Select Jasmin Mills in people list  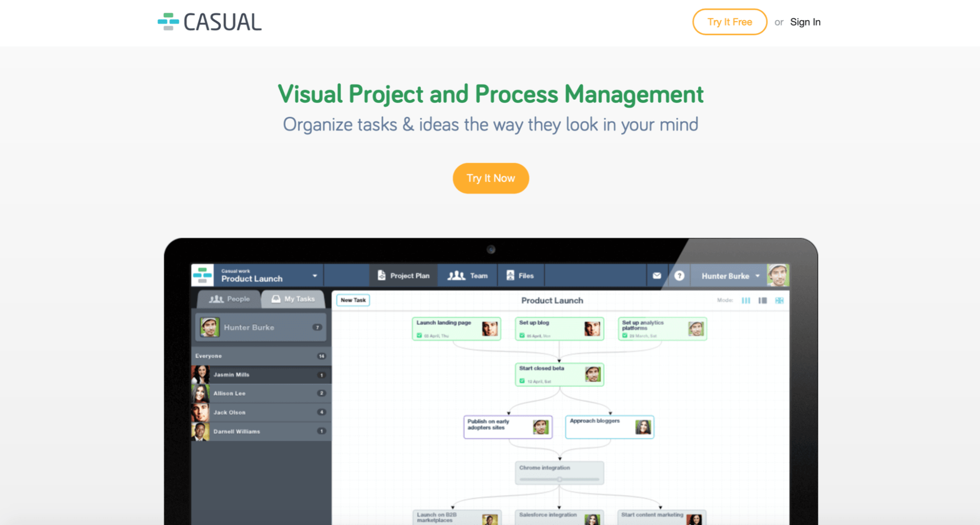[261, 375]
